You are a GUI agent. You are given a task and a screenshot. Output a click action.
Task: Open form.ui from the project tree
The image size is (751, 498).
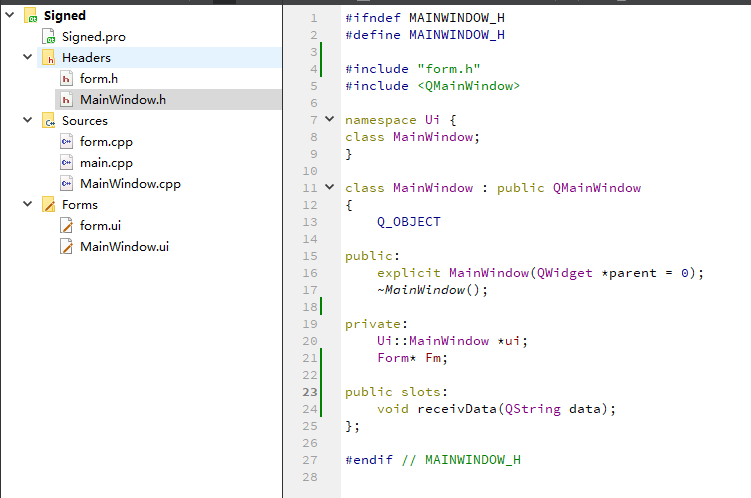(100, 226)
